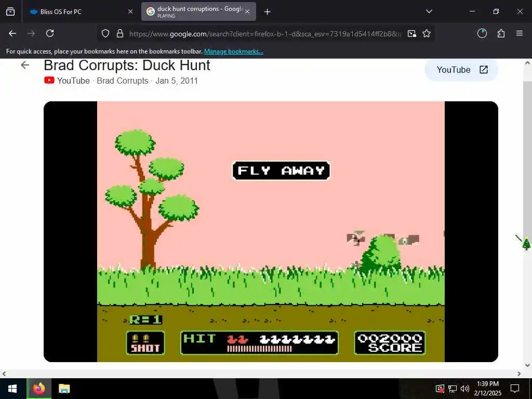The width and height of the screenshot is (532, 399).
Task: Open the volume speaker tray icon
Action: point(464,389)
